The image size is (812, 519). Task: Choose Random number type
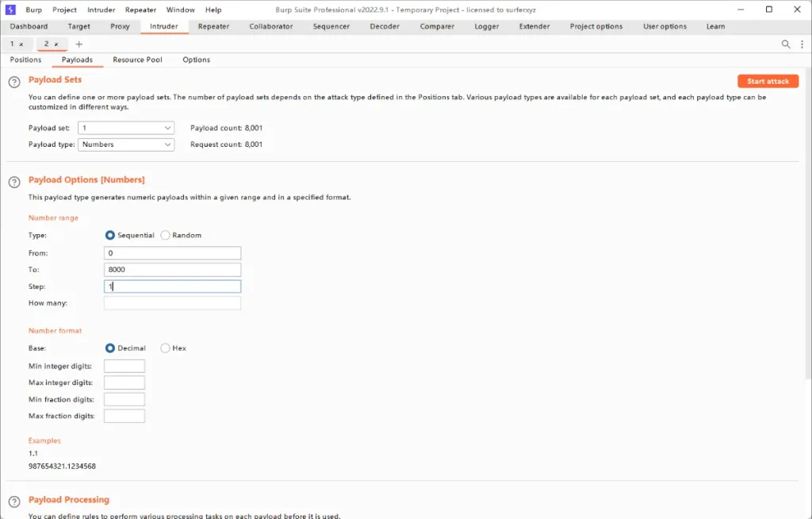(x=166, y=236)
